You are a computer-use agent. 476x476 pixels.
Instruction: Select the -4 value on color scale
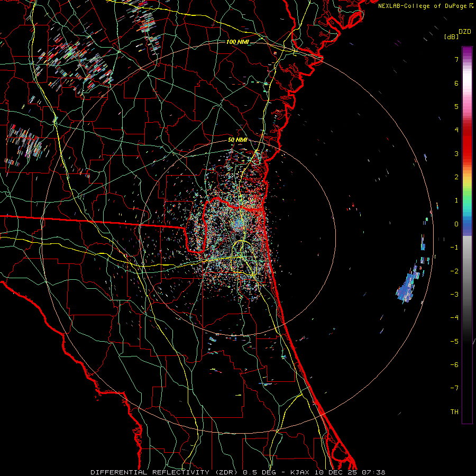point(454,317)
